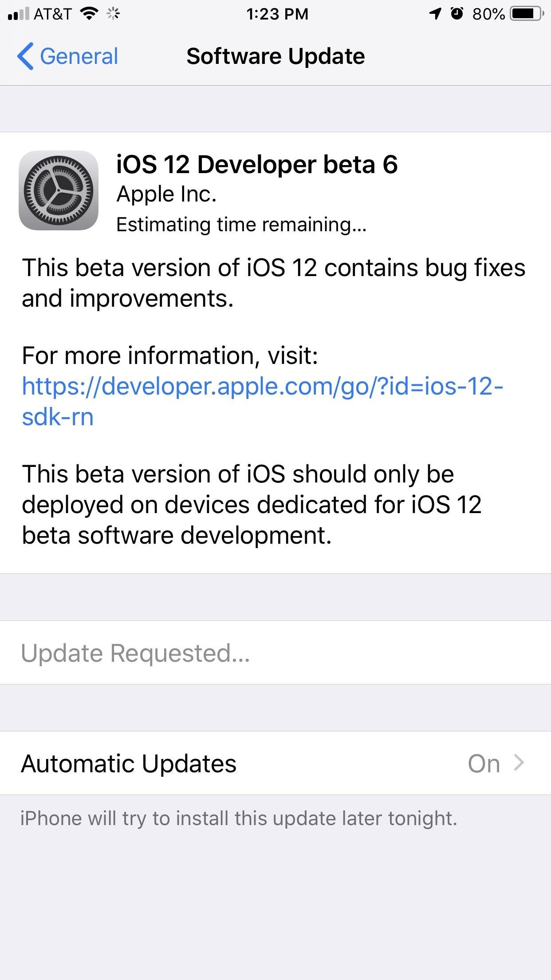Screen dimensions: 551x980
Task: Tap the Settings gear app icon
Action: [59, 190]
